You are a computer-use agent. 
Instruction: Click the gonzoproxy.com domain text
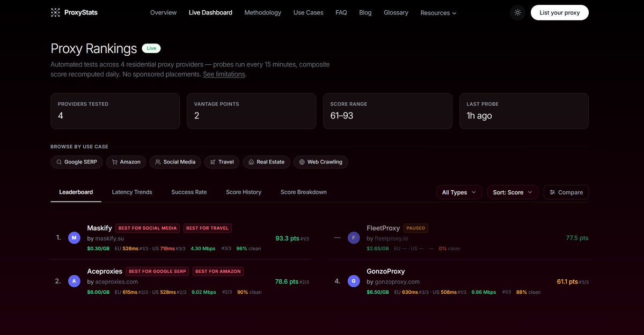[397, 282]
